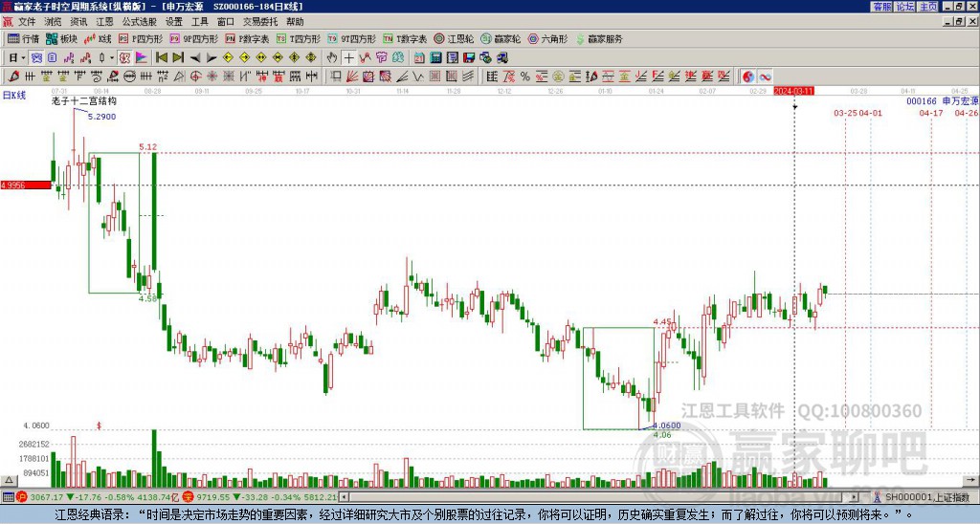Viewport: 980px width, 524px height.
Task: Expand the 日 period dropdown
Action: [23, 58]
